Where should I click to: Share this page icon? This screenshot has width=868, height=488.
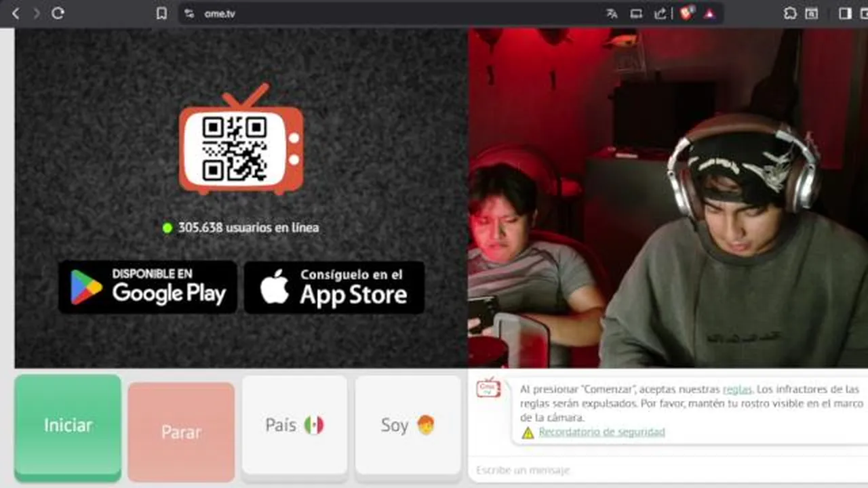[x=660, y=14]
